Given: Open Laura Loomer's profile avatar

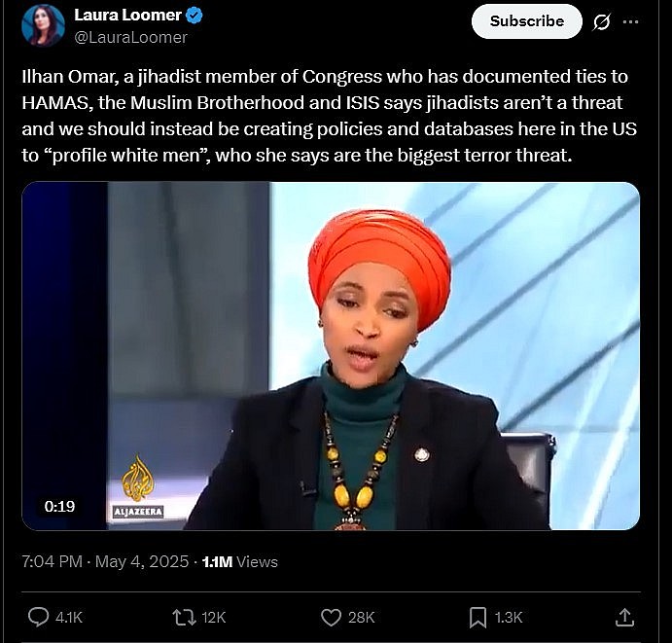Looking at the screenshot, I should point(43,25).
